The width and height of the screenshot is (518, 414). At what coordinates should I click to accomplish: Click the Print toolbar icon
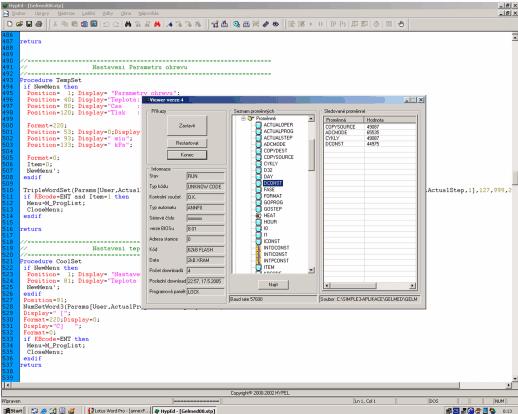pos(39,24)
